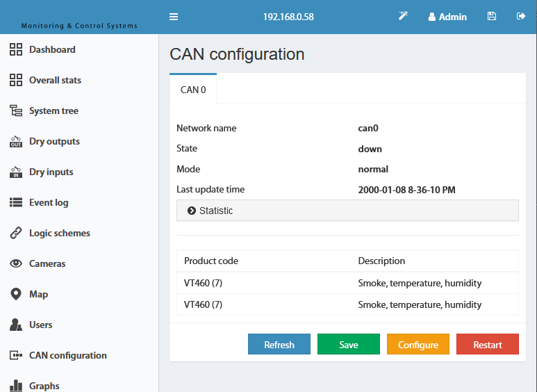Click the red Restart button
Viewport: 537px width, 392px height.
click(488, 344)
